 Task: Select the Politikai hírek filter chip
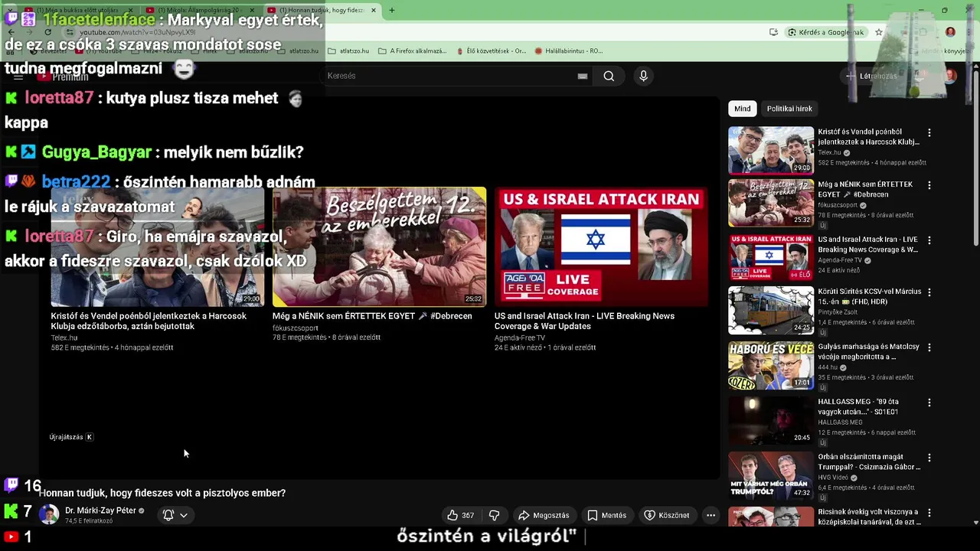click(789, 109)
